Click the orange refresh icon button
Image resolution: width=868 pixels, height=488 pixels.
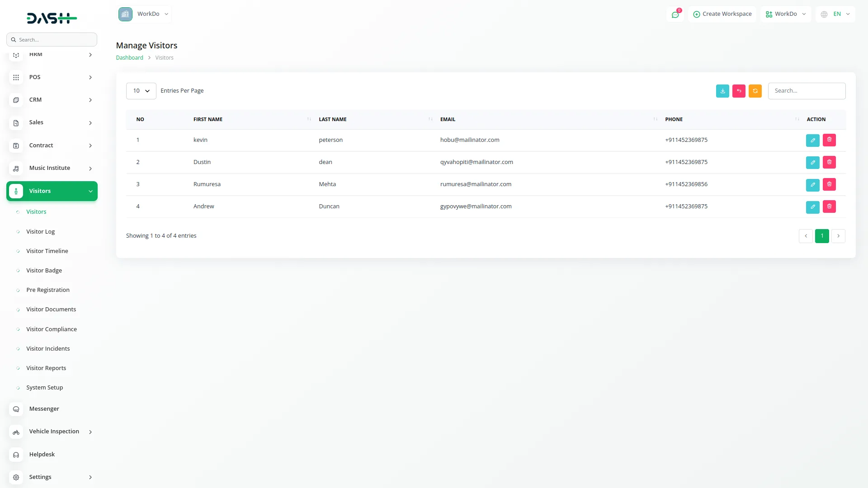[755, 91]
